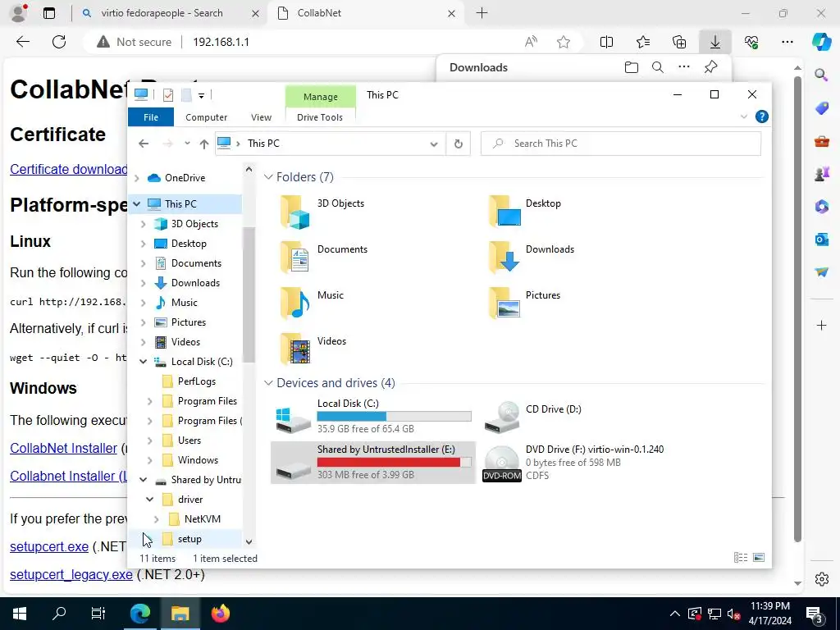Select Music in navigation pane
Viewport: 840px width, 630px height.
185,303
